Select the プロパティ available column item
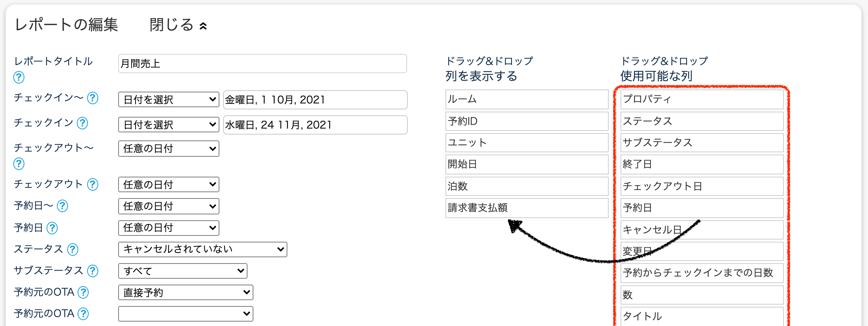The image size is (868, 326). point(701,99)
